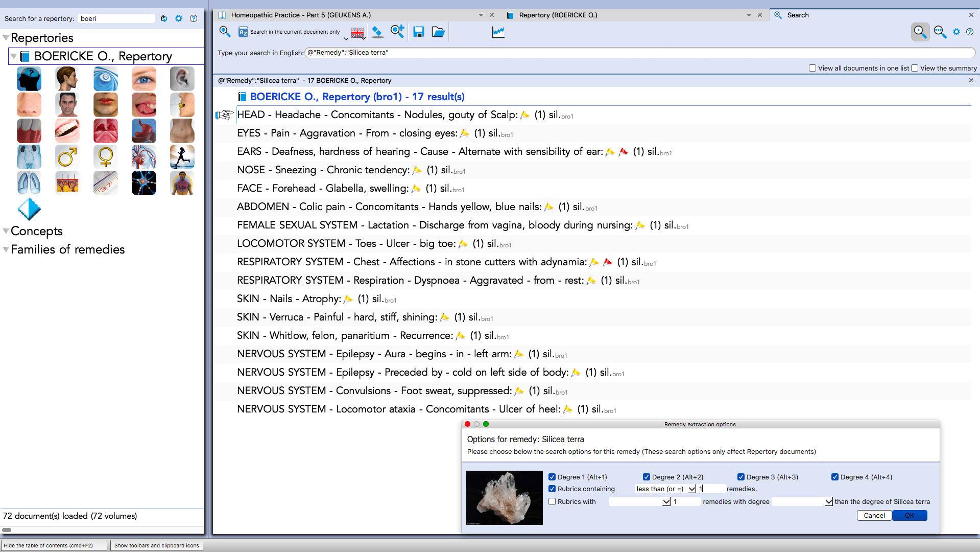Click the blue diamond icon below chapters
The image size is (980, 552).
click(29, 209)
